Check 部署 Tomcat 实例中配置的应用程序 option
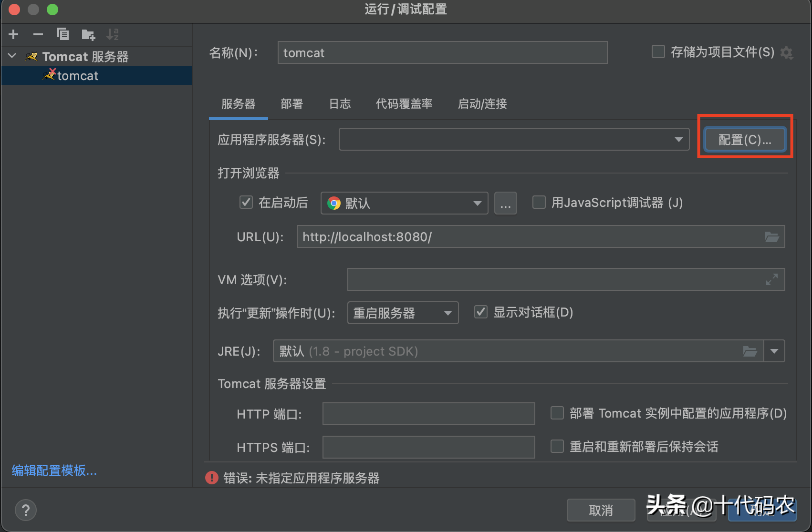 (557, 413)
